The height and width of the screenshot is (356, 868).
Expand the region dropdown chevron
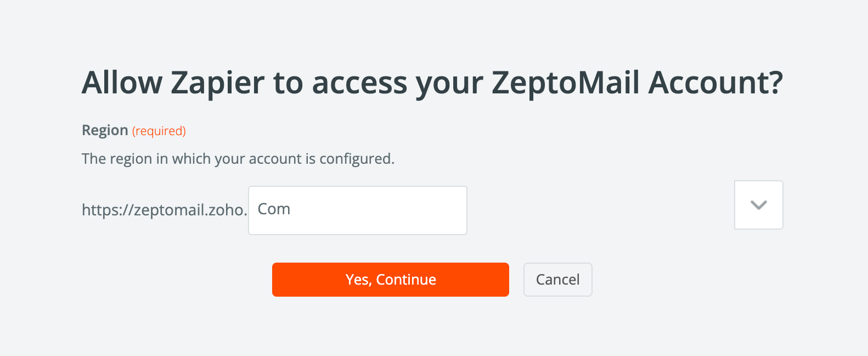[x=758, y=205]
